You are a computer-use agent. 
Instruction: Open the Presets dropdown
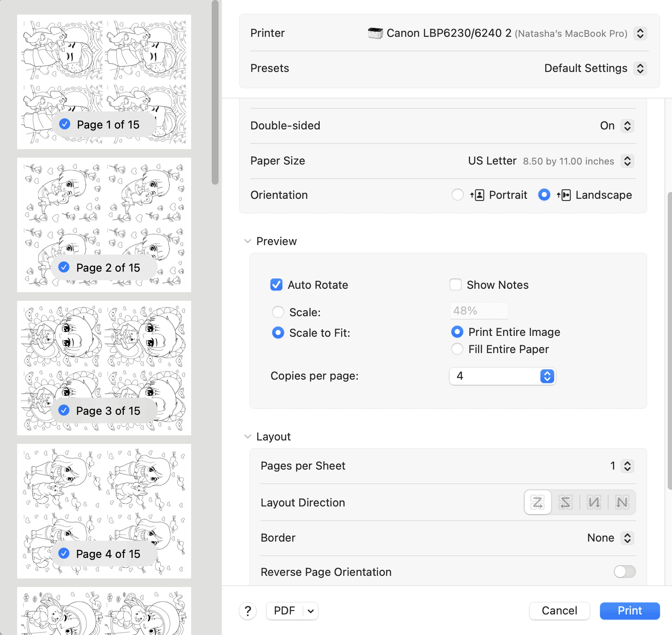(640, 69)
